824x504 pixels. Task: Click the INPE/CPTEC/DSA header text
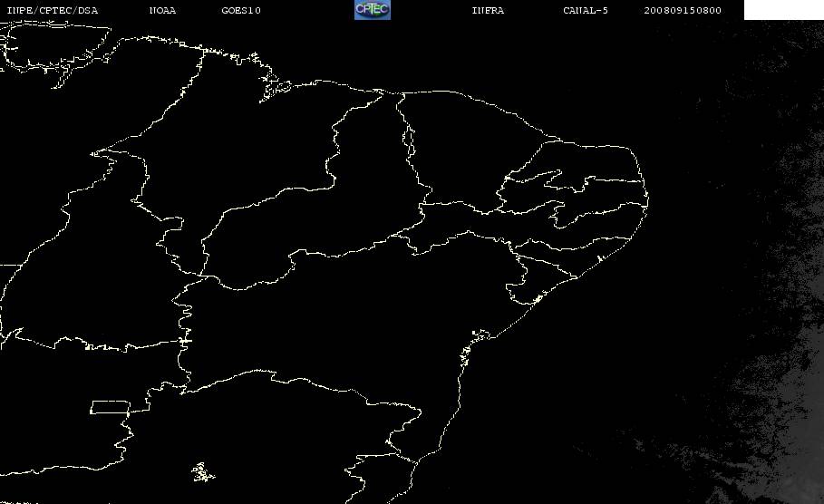(52, 11)
